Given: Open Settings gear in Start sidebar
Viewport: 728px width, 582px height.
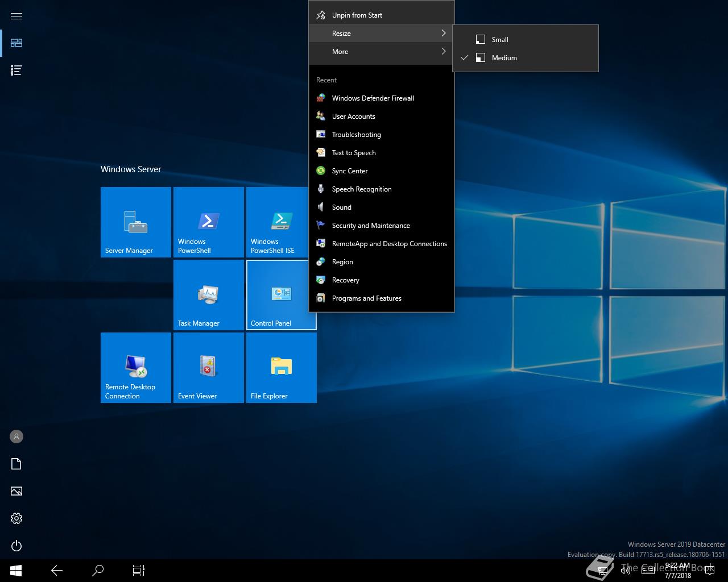Looking at the screenshot, I should [16, 518].
